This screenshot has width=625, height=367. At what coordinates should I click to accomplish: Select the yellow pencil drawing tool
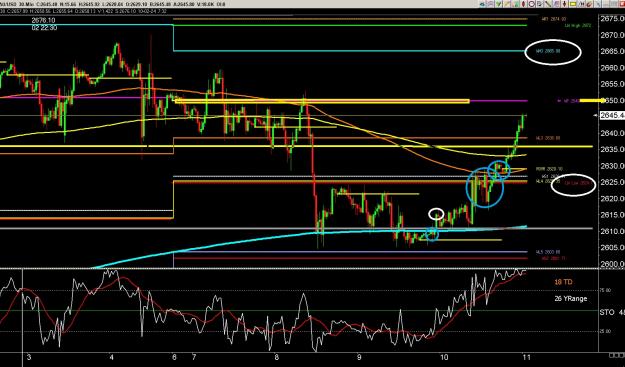[507, 4]
